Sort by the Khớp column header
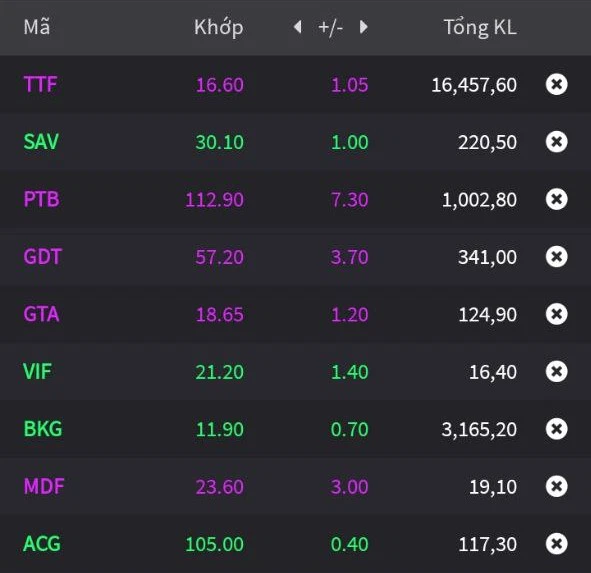This screenshot has height=573, width=591. [219, 28]
